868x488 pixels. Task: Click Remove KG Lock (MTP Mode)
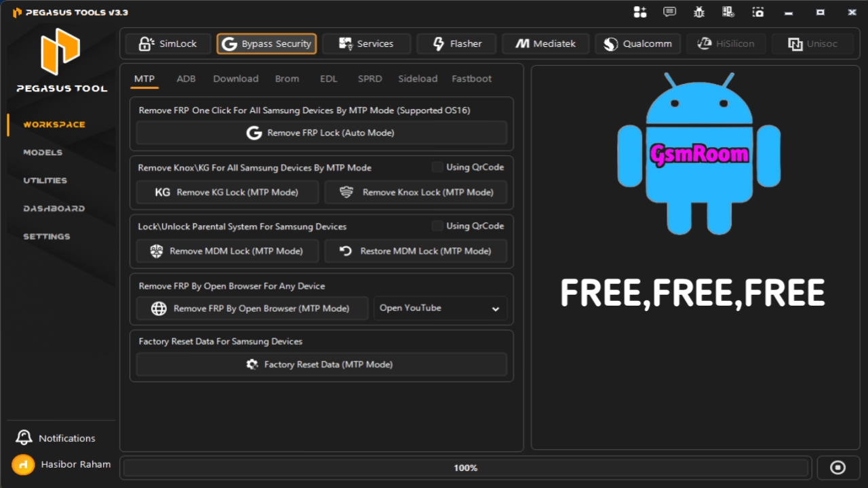[227, 192]
